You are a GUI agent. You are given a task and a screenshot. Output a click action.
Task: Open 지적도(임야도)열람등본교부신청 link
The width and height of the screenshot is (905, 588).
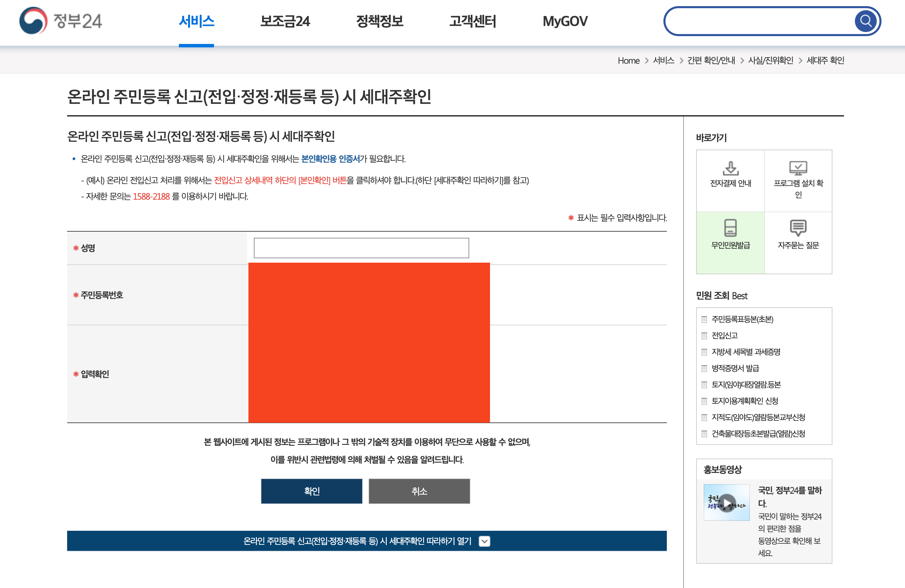click(758, 417)
